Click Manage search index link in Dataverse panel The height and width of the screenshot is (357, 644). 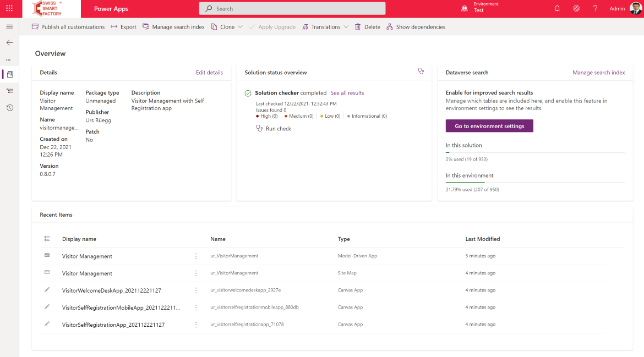click(599, 73)
